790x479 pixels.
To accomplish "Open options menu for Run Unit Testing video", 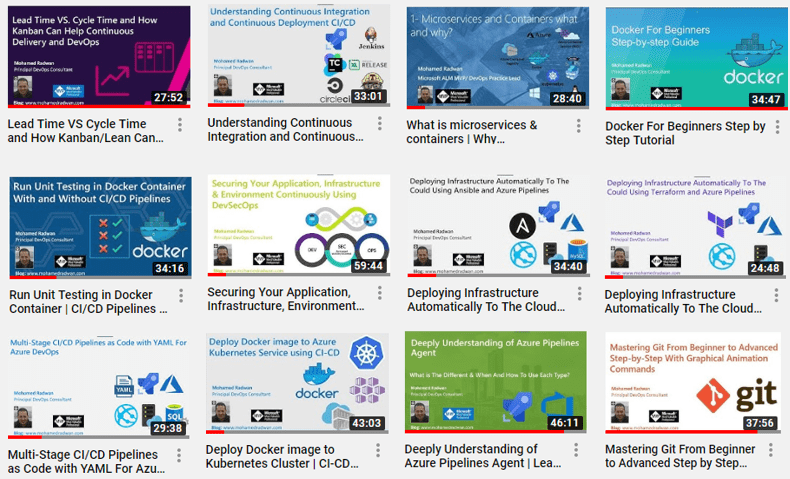I will point(181,296).
